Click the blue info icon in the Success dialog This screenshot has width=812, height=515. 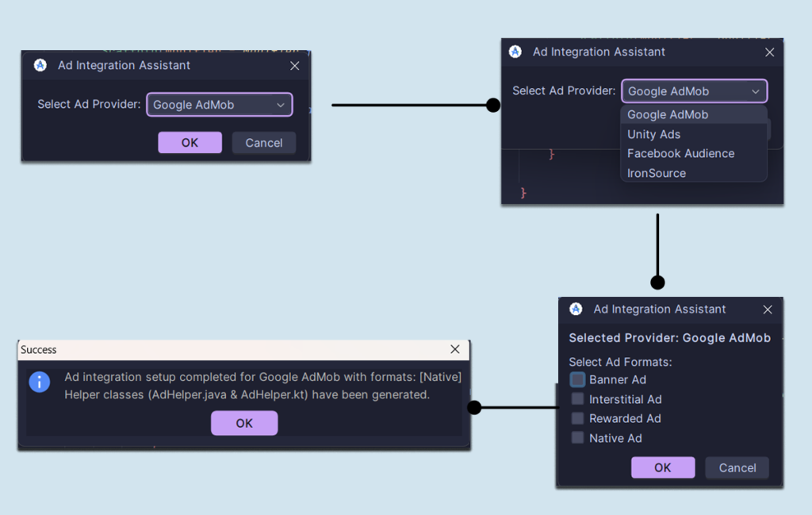40,382
